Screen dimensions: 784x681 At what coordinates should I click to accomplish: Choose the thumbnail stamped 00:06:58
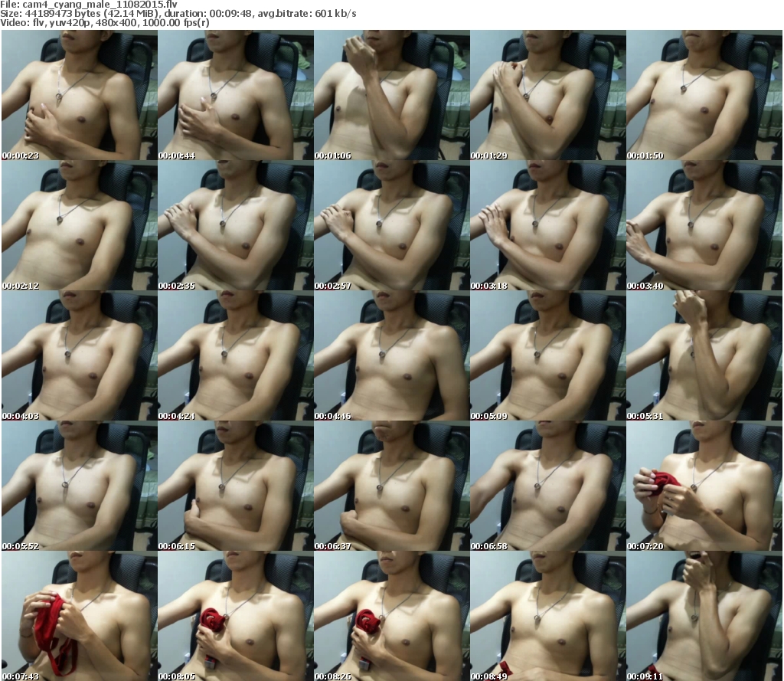pos(547,486)
